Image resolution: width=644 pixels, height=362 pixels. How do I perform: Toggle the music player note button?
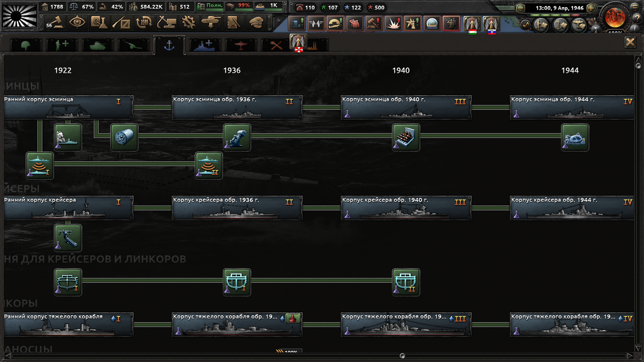tap(525, 25)
